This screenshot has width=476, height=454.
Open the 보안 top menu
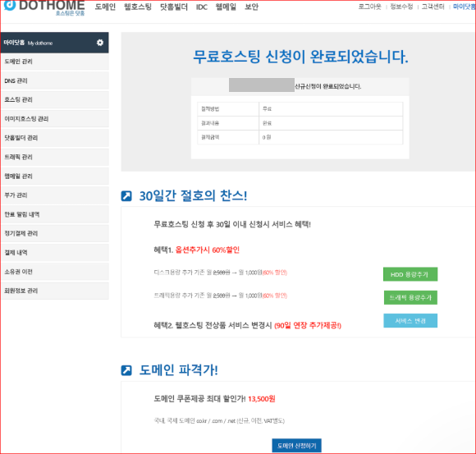251,7
